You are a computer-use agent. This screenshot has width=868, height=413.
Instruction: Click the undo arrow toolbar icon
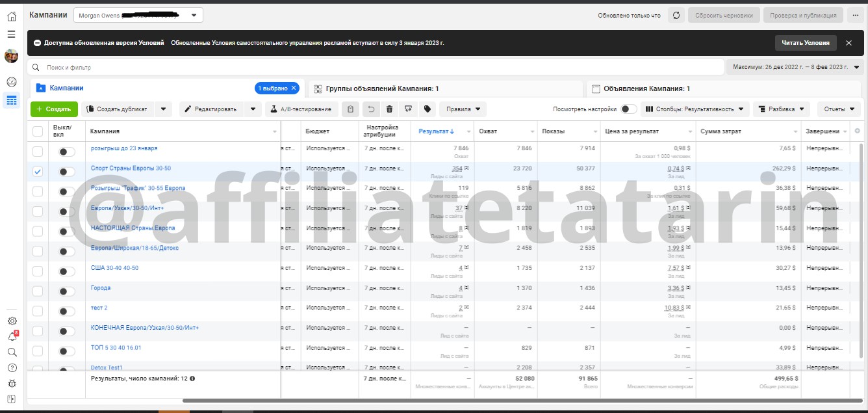pos(371,109)
